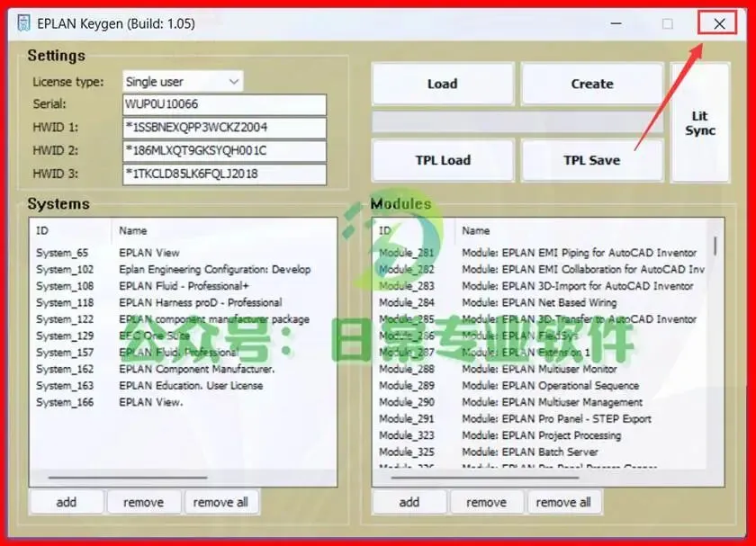
Task: Sort Modules list by ID column header
Action: (413, 230)
